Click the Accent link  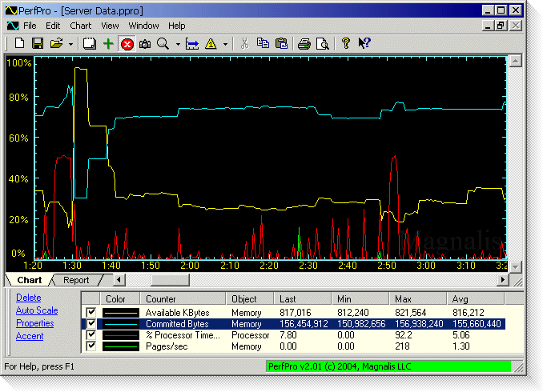pyautogui.click(x=30, y=336)
